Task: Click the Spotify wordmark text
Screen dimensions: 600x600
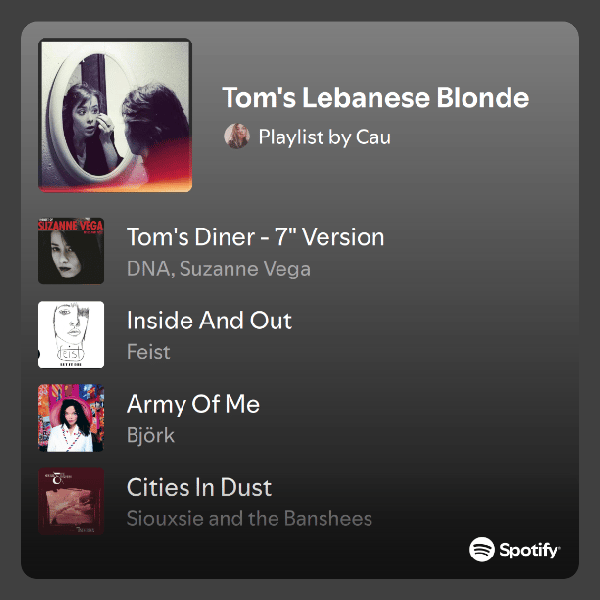Action: (530, 550)
